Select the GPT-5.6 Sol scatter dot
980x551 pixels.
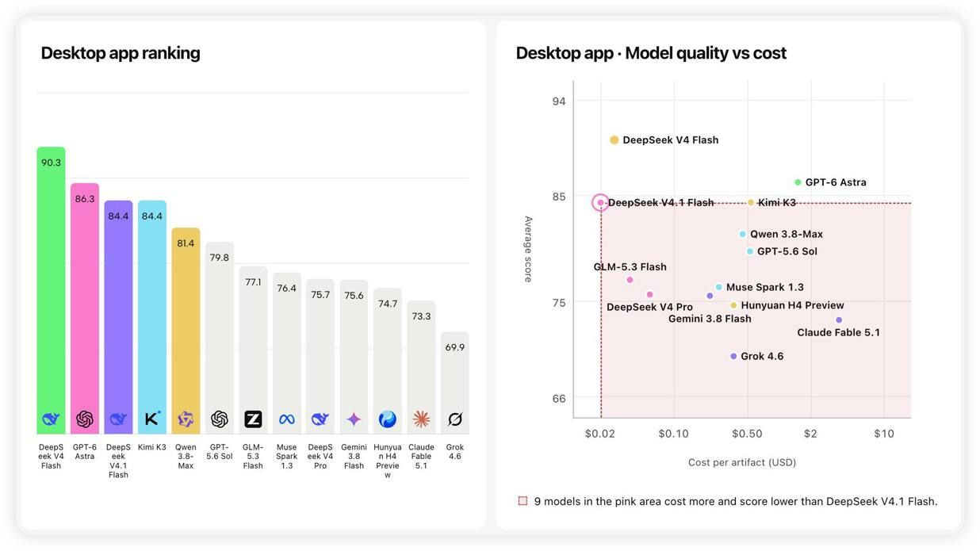(x=749, y=251)
